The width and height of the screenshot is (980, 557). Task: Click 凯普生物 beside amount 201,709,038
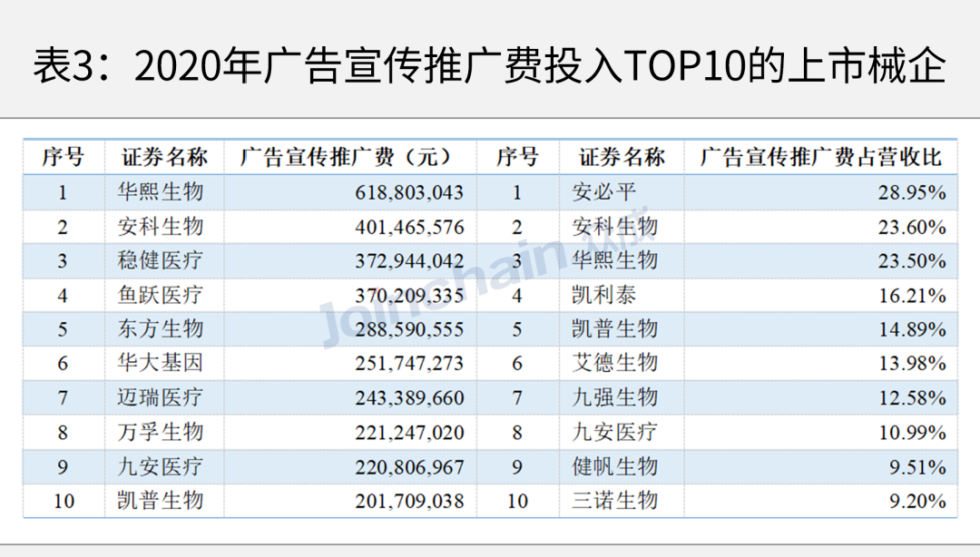[x=161, y=501]
